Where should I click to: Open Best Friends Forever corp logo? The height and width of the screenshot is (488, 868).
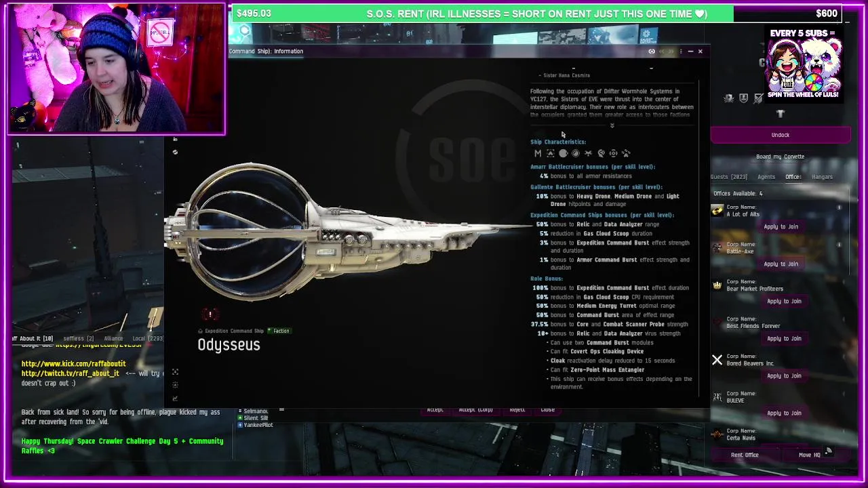tap(717, 323)
